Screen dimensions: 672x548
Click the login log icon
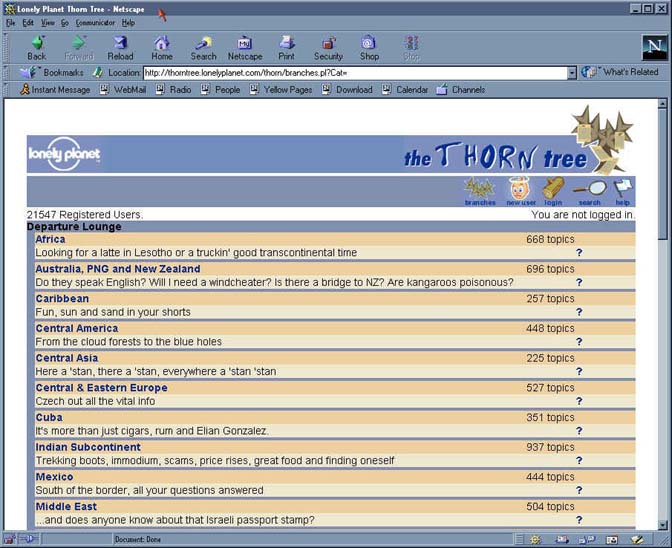553,192
